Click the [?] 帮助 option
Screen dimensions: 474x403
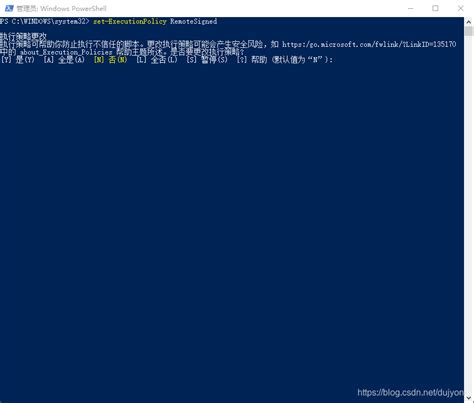252,60
